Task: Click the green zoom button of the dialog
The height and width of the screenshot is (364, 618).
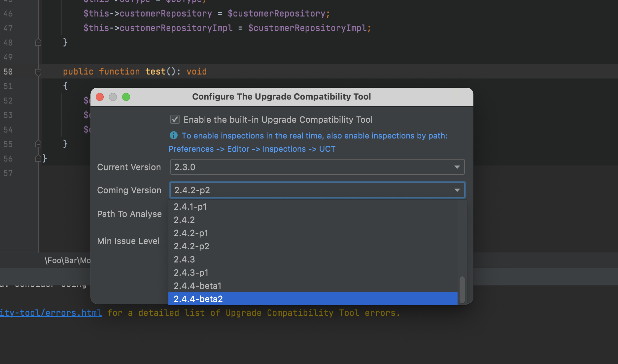Action: [126, 97]
